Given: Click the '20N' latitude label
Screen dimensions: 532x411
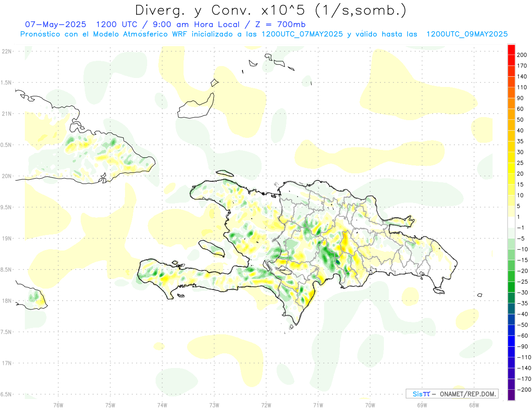Looking at the screenshot, I should 7,176.
